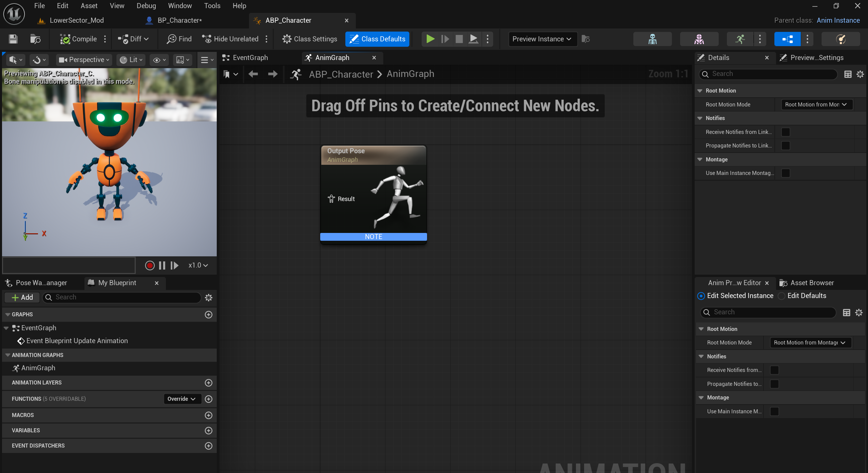Image resolution: width=868 pixels, height=473 pixels.
Task: Click the navigate back arrow in the AnimGraph toolbar
Action: 253,74
